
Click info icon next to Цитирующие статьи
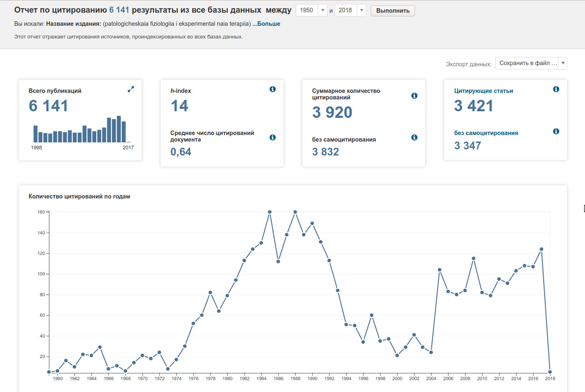pyautogui.click(x=556, y=89)
